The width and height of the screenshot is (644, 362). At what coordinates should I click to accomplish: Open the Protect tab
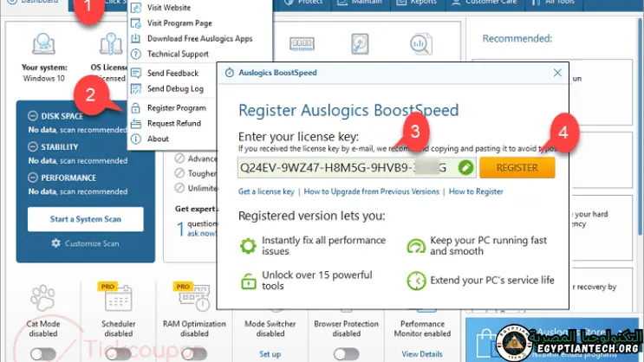[303, 2]
